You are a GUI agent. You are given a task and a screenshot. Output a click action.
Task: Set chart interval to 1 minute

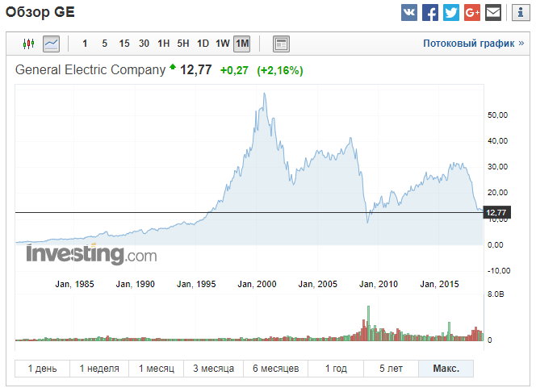pyautogui.click(x=85, y=44)
